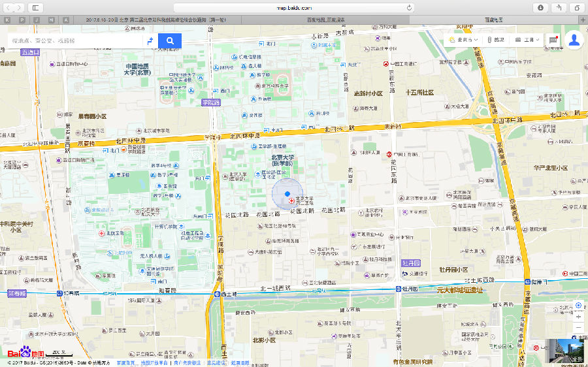Click the 牡丹园小区 map label

pyautogui.click(x=454, y=270)
